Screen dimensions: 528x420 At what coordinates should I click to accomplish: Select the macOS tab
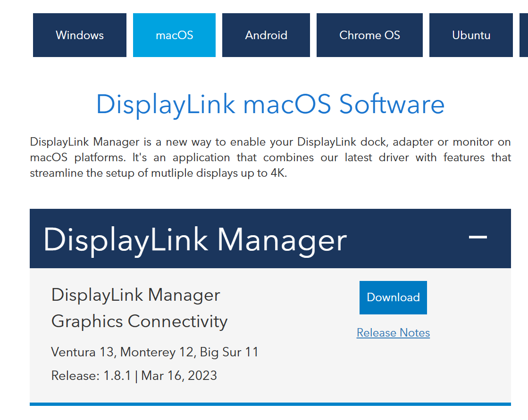pos(175,35)
